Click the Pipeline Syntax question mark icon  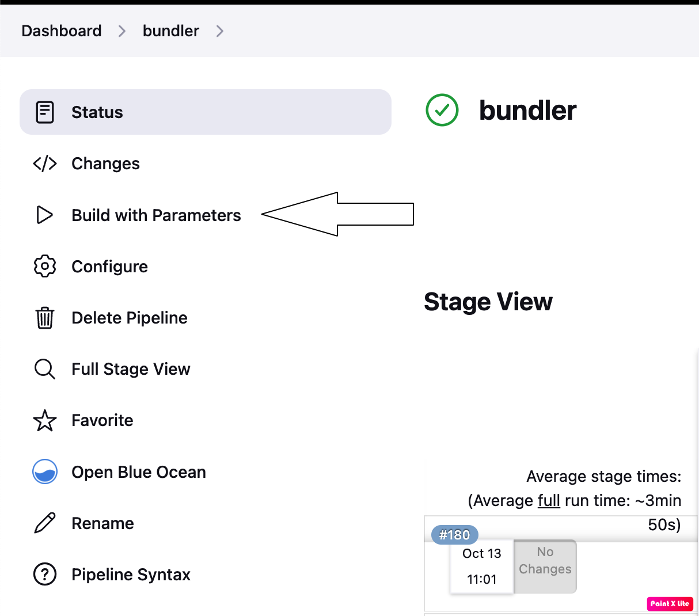coord(45,574)
